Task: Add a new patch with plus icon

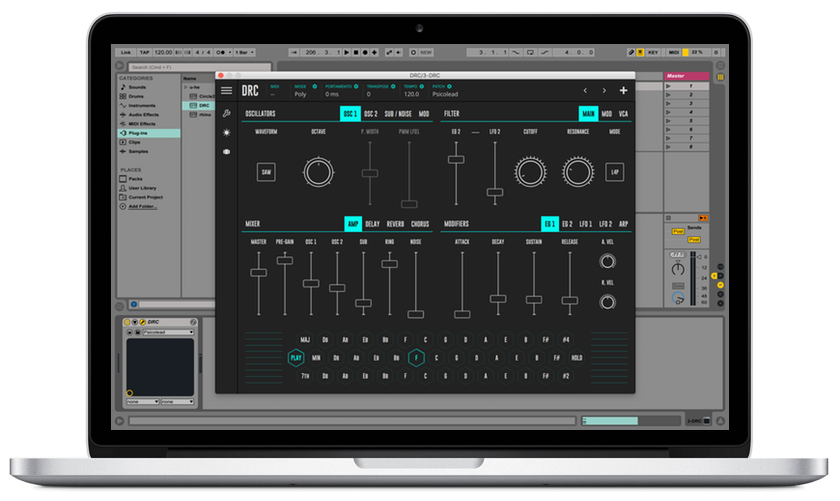Action: [x=623, y=91]
